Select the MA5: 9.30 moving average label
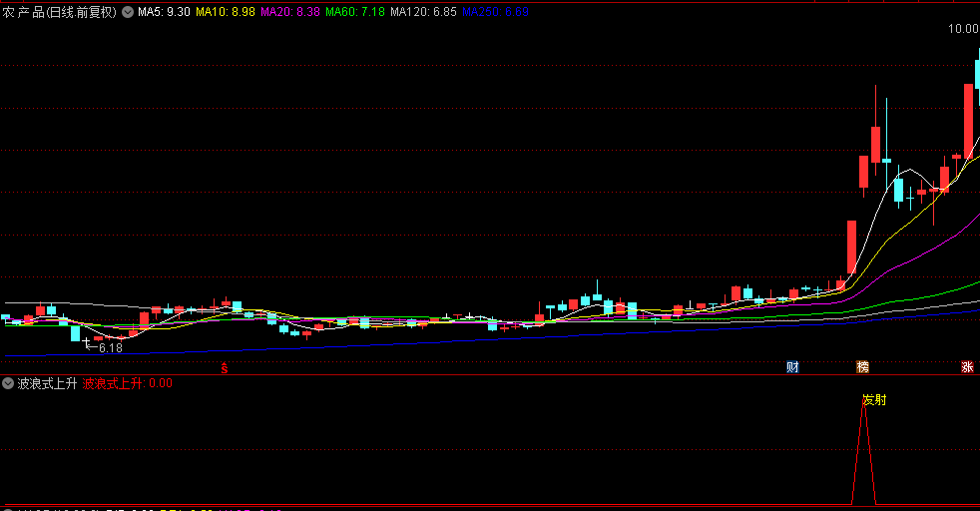The width and height of the screenshot is (980, 511). [164, 12]
